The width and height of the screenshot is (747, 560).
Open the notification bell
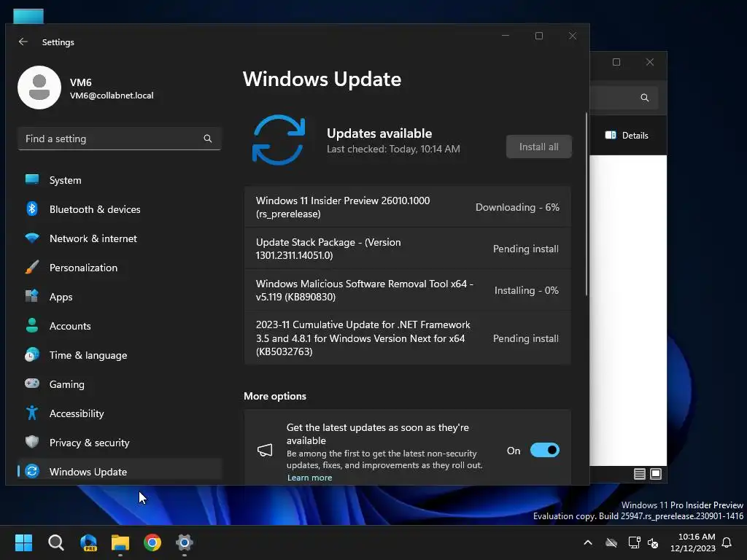pos(727,542)
